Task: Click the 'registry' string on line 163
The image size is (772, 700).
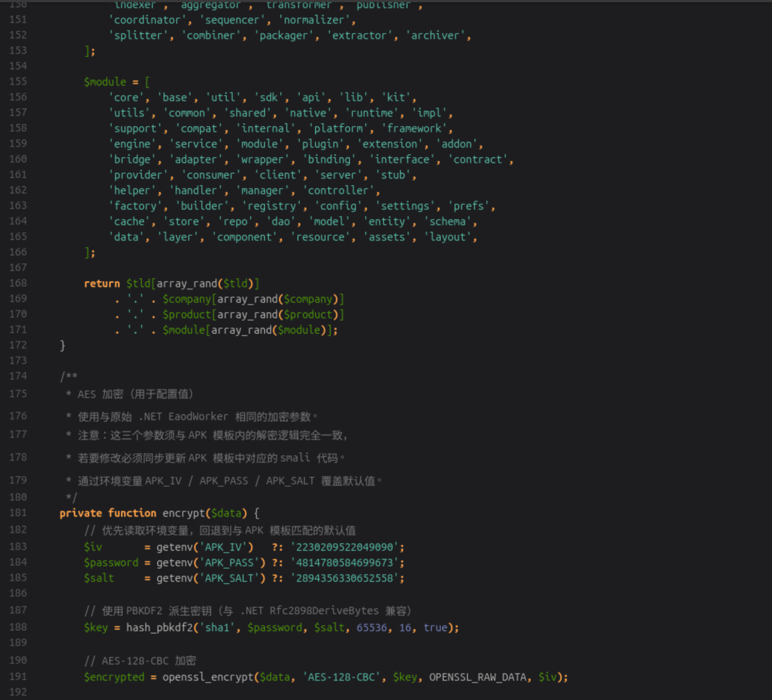Action: point(271,206)
